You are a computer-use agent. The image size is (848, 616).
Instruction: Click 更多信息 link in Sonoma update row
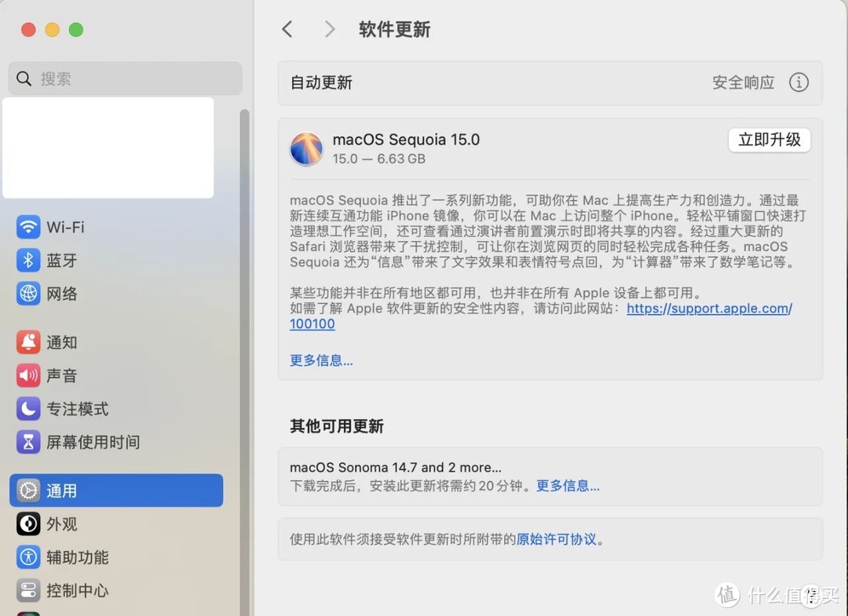click(568, 485)
